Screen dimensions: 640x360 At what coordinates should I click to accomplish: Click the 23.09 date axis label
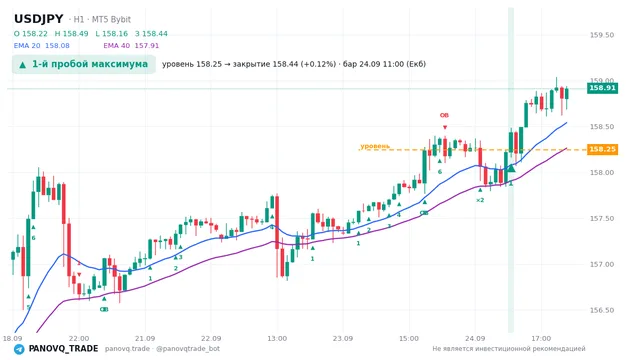[343, 338]
